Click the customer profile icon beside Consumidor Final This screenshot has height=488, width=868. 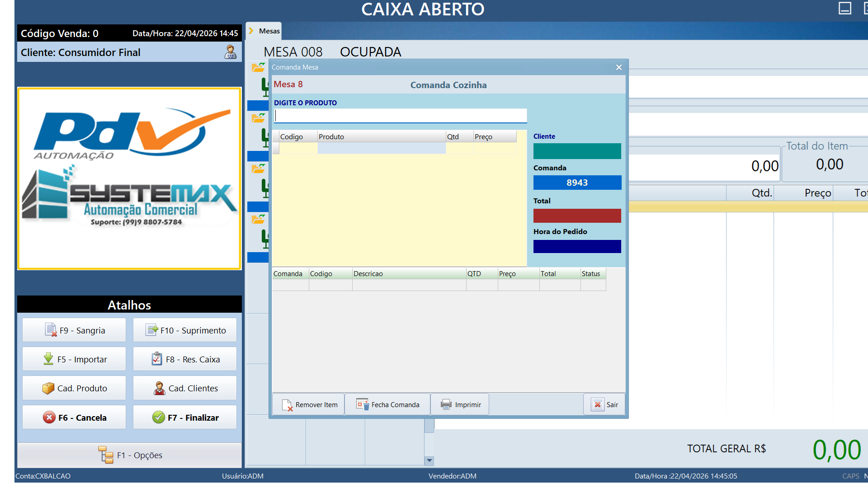[231, 52]
